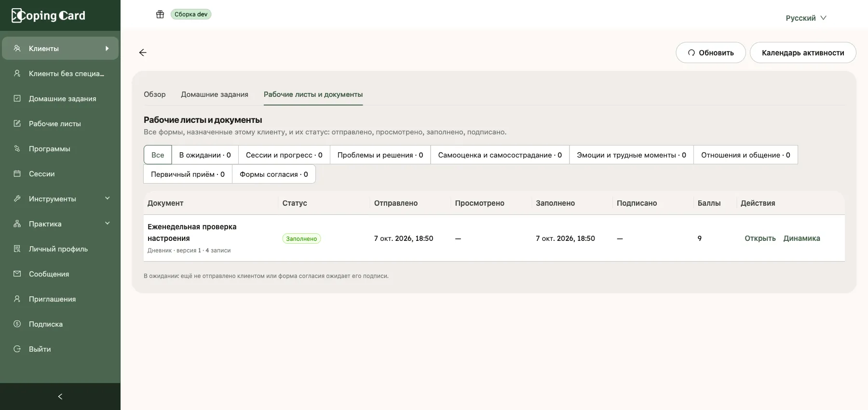This screenshot has width=868, height=410.
Task: Filter by Сессии и прогресс
Action: coord(284,155)
